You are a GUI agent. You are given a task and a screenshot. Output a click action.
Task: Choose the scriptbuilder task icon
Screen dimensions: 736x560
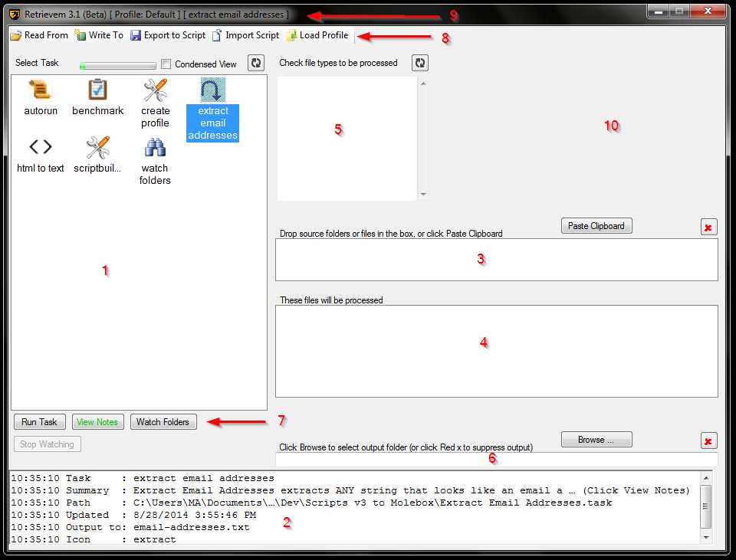(x=97, y=148)
